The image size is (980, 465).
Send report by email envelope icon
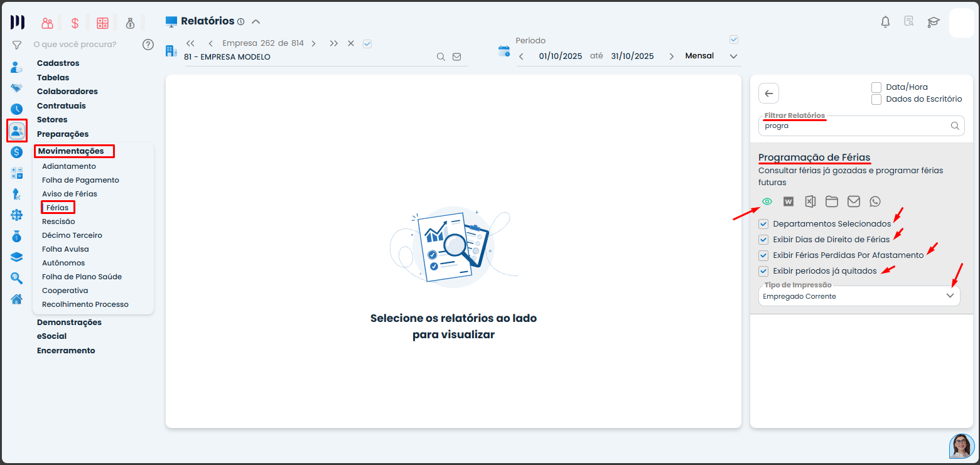[x=853, y=201]
